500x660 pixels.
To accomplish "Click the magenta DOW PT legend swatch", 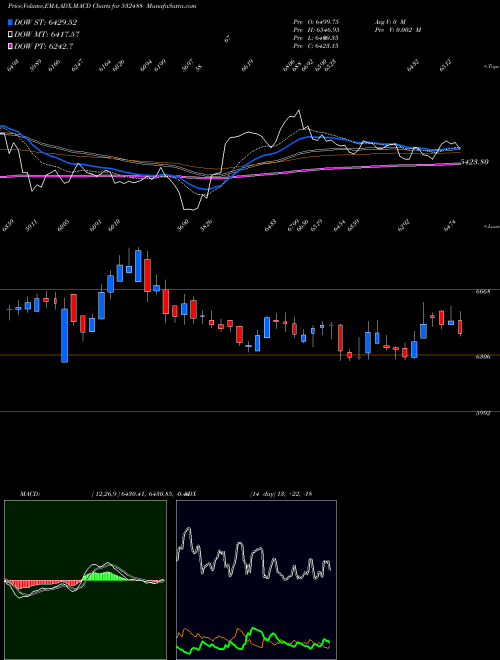I will [x=10, y=46].
